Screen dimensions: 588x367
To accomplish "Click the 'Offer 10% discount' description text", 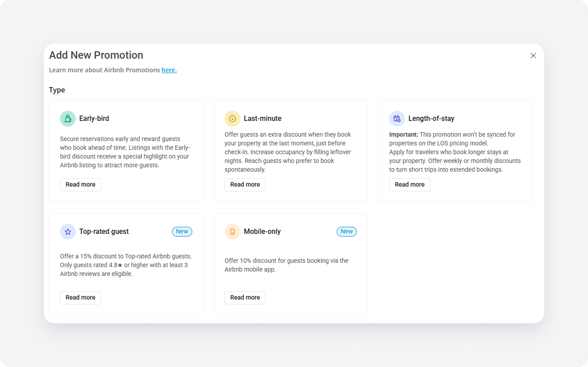I will point(286,265).
